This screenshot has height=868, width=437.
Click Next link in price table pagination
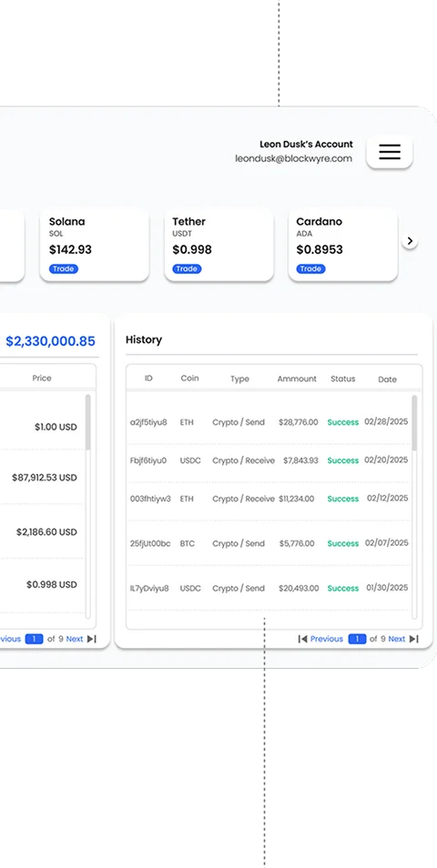75,639
